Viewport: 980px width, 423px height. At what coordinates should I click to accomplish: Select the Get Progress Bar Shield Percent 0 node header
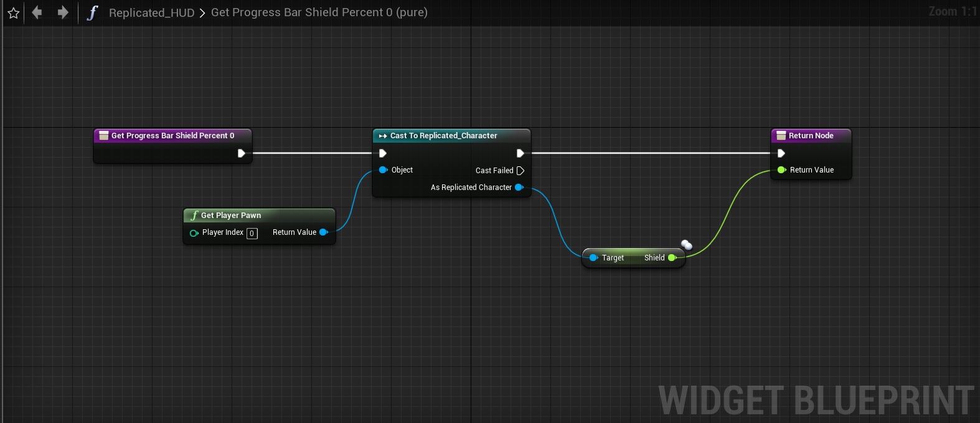click(x=172, y=136)
